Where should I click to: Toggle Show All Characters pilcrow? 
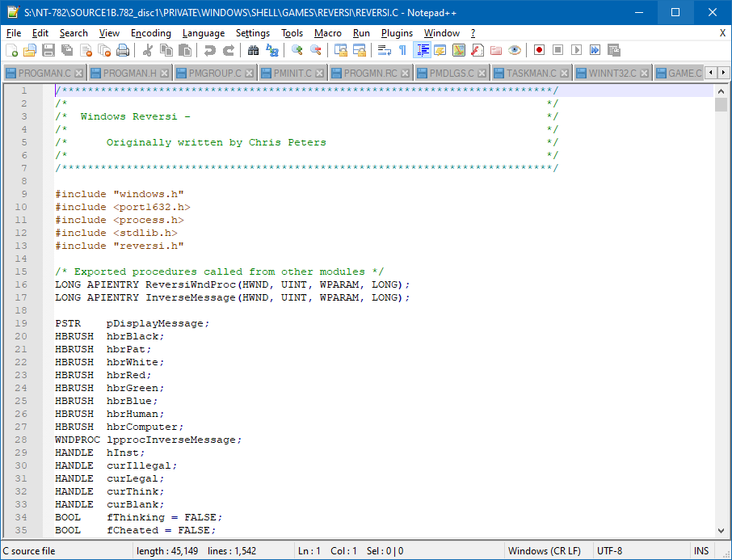click(x=402, y=50)
